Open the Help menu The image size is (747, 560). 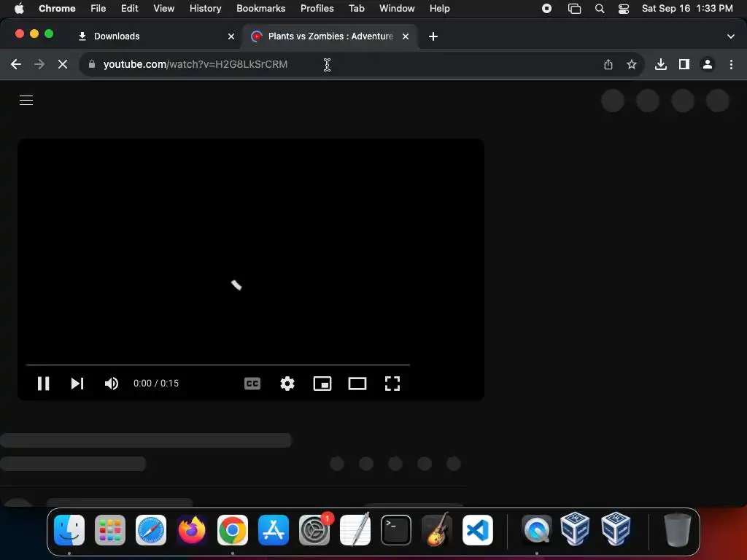tap(439, 8)
